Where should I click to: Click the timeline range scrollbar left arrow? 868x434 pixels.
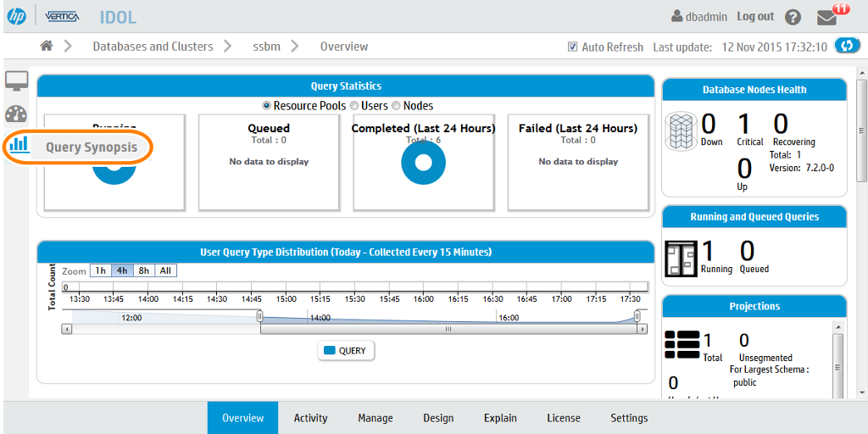(x=66, y=329)
